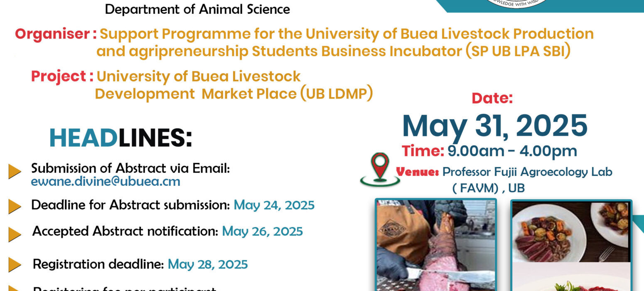Click the Venue label text
Image resolution: width=644 pixels, height=291 pixels.
418,172
